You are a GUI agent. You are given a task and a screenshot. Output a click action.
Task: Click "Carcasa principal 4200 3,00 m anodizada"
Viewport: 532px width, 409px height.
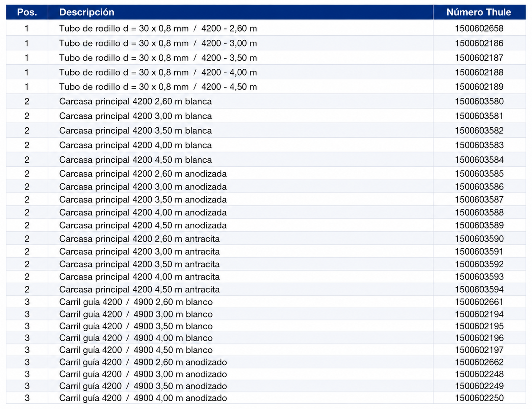click(143, 187)
